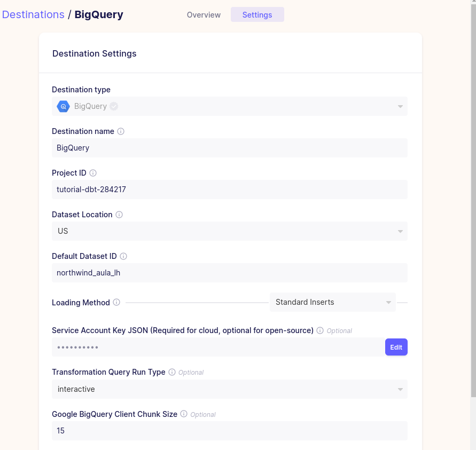This screenshot has height=450, width=476.
Task: Open the Standard Inserts loading method dropdown
Action: pyautogui.click(x=333, y=302)
